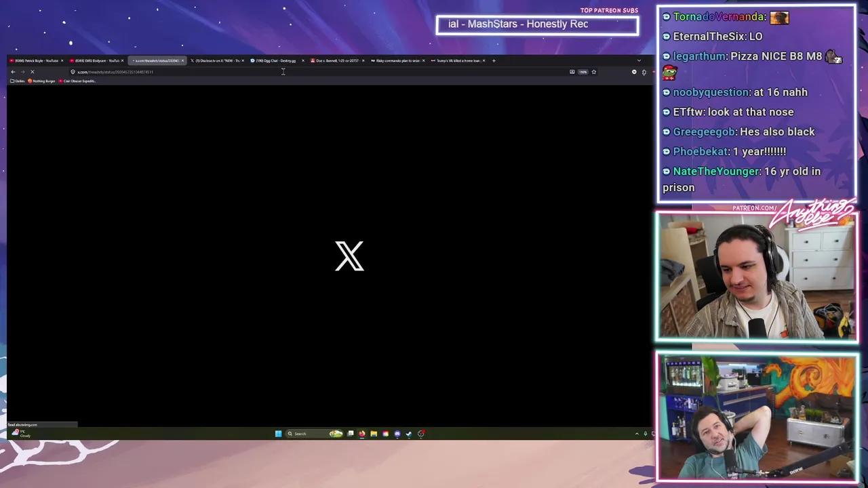The image size is (868, 488).
Task: Switch to Trump's VA home loan tab
Action: coord(457,60)
